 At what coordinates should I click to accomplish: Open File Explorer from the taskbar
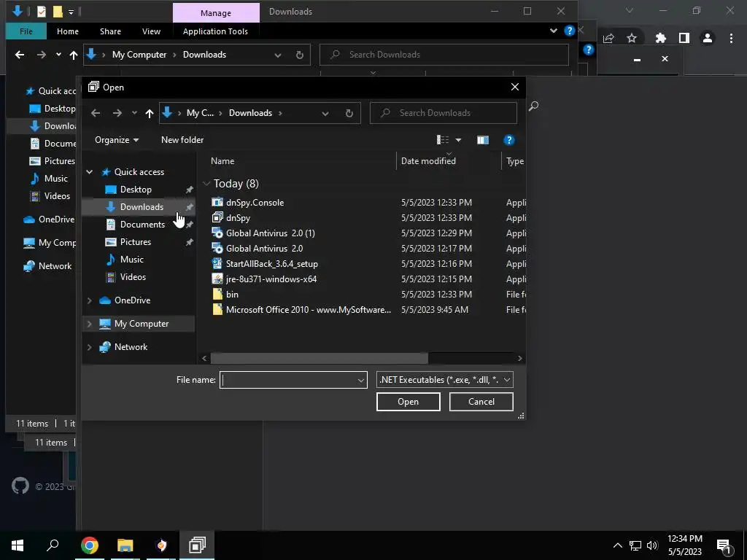tap(125, 545)
